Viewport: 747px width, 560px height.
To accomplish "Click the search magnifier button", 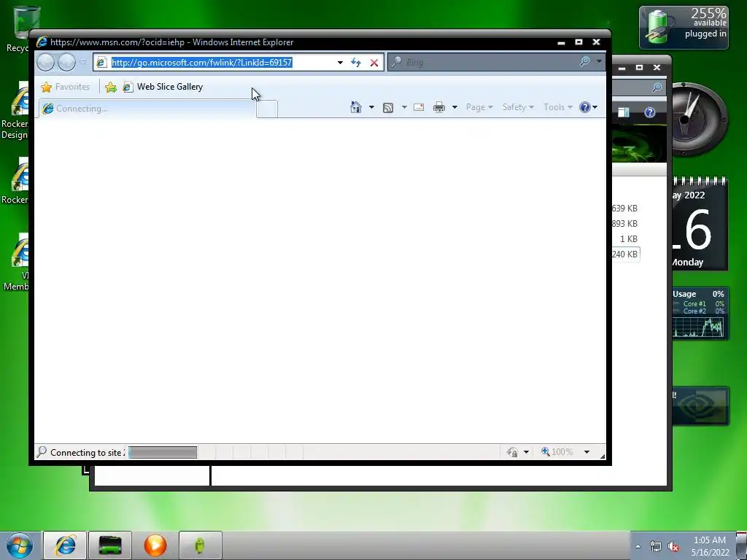I will pyautogui.click(x=584, y=62).
